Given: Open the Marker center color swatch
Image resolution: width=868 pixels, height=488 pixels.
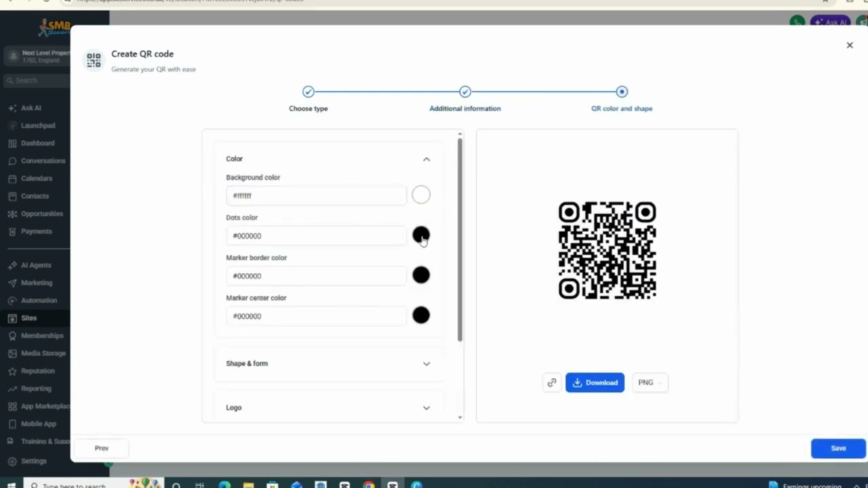Looking at the screenshot, I should pos(421,315).
